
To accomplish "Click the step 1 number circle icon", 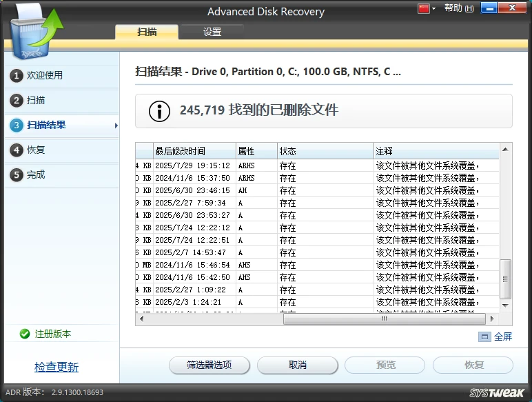I will (17, 76).
